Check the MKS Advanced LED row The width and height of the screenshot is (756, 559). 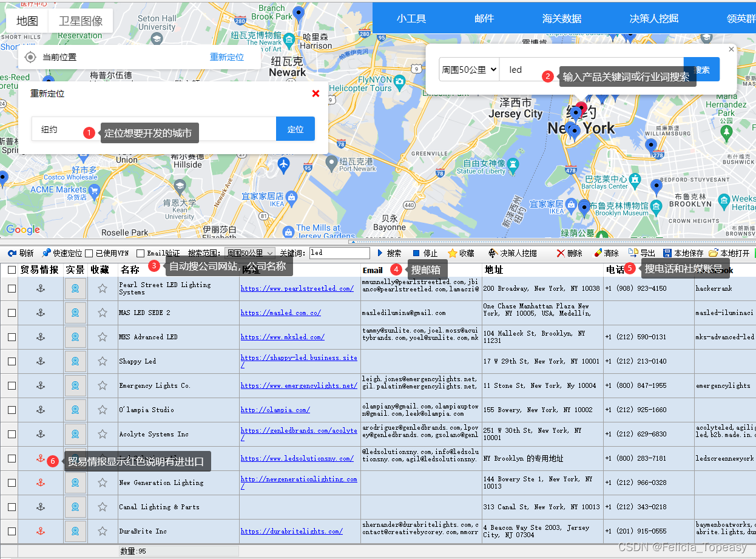(12, 337)
